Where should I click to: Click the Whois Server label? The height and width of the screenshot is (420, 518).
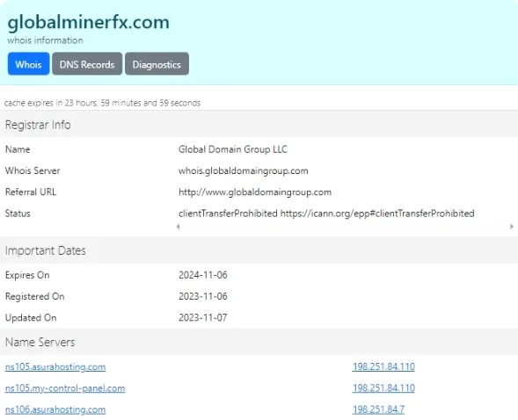click(33, 170)
